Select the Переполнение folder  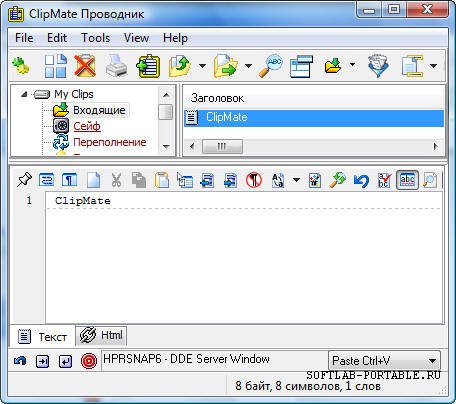(x=110, y=142)
